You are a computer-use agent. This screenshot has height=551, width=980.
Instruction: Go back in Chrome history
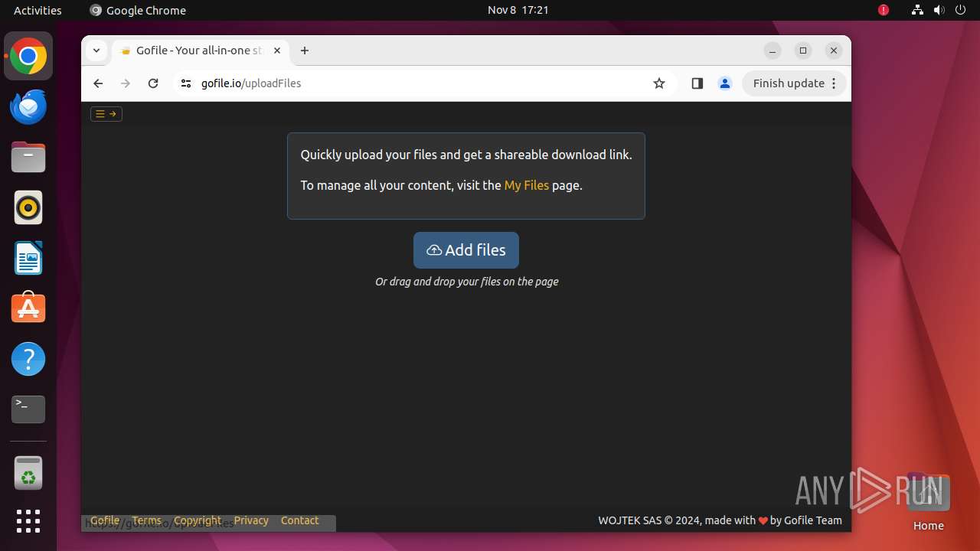click(98, 83)
